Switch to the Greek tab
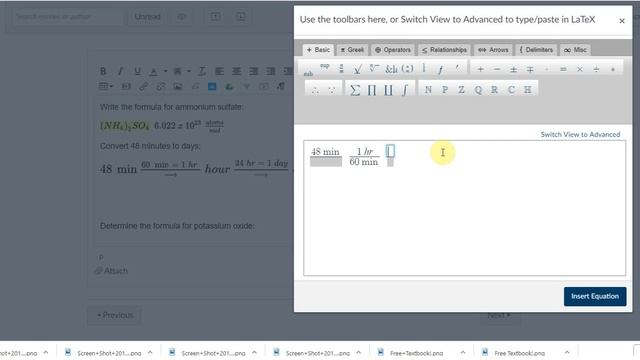Image resolution: width=640 pixels, height=360 pixels. [x=352, y=50]
